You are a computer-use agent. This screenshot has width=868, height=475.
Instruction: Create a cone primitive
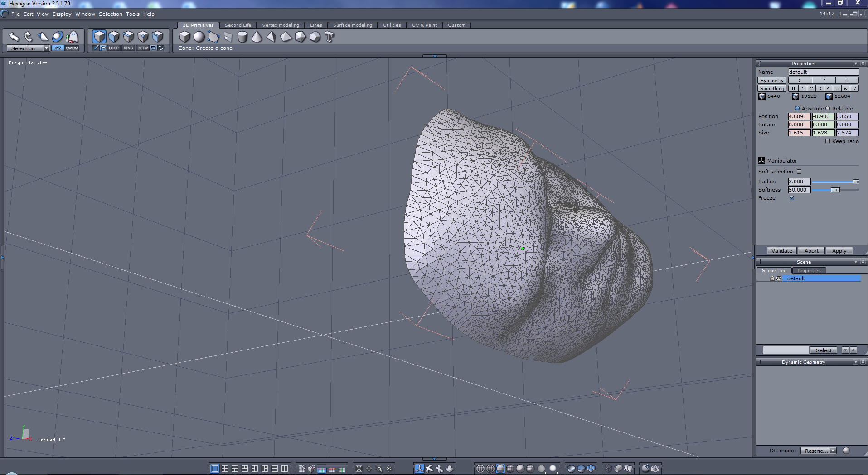(257, 37)
